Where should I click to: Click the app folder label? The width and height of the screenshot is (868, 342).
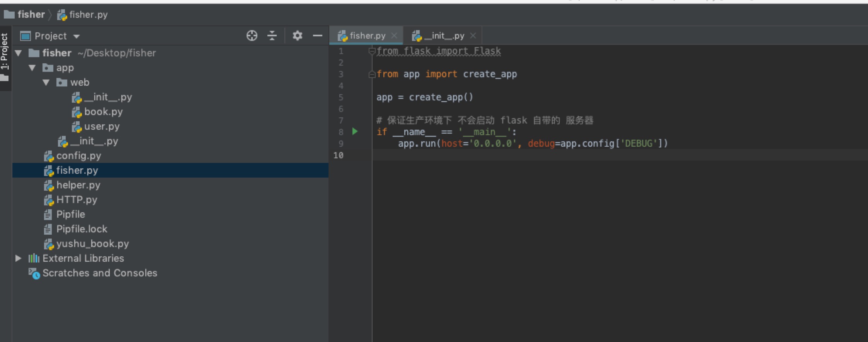65,68
